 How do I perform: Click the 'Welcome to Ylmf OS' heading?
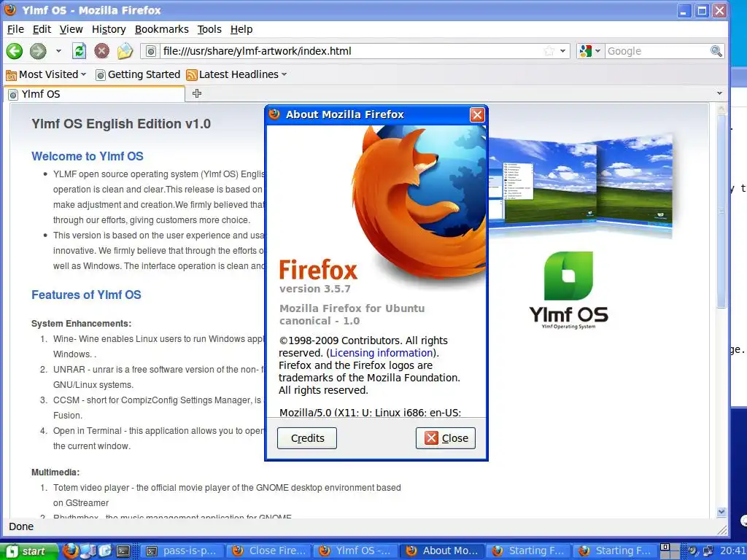(88, 156)
